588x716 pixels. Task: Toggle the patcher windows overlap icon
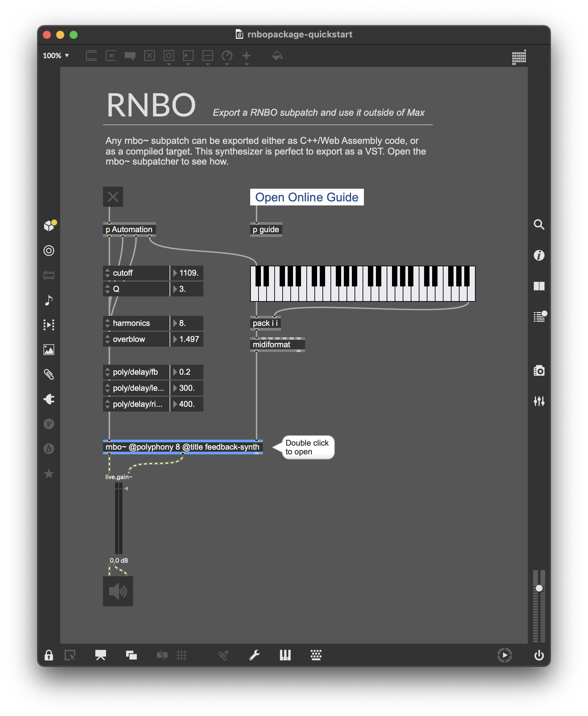[131, 655]
